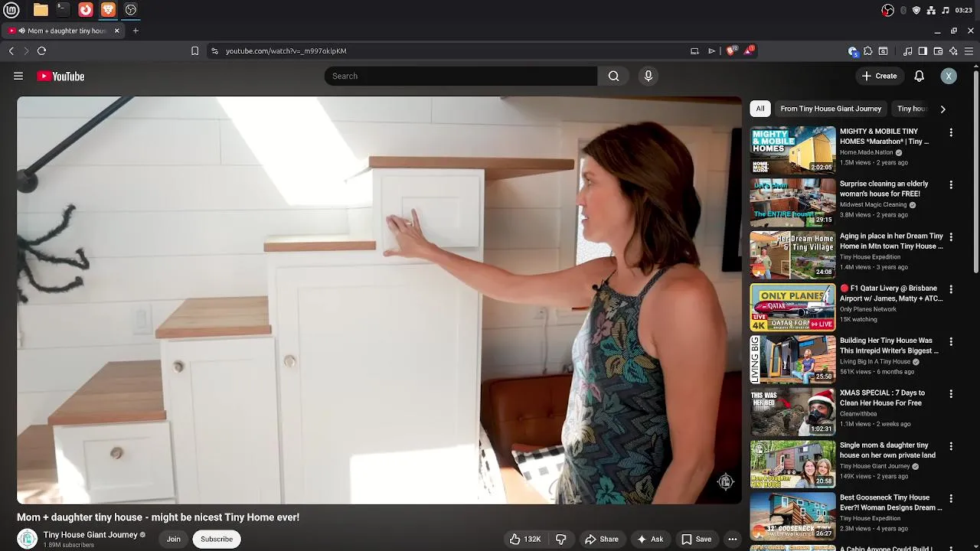Go to YouTube home via the logo
This screenshot has height=551, width=980.
pyautogui.click(x=60, y=76)
